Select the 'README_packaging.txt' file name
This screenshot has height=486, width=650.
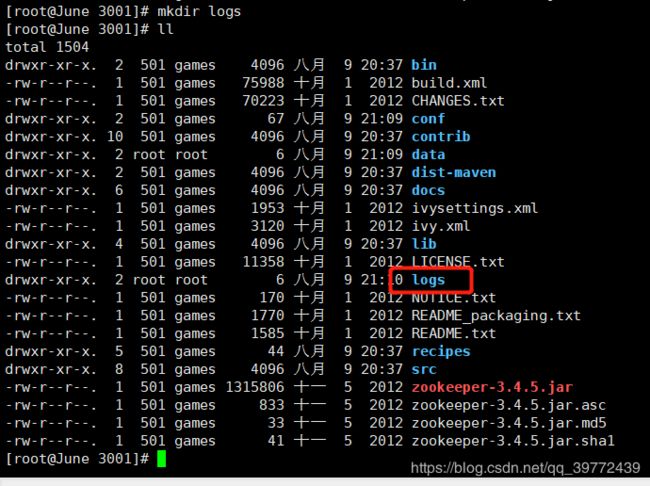click(496, 316)
